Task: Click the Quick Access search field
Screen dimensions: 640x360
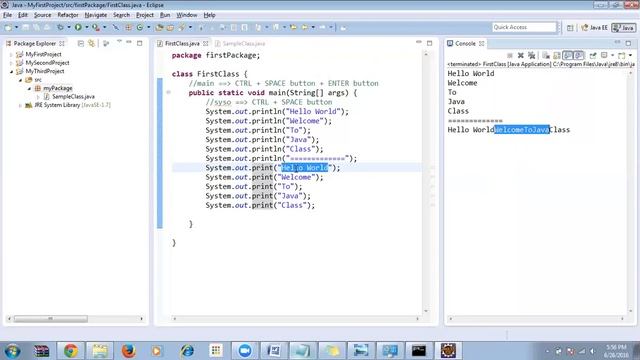Action: coord(524,27)
